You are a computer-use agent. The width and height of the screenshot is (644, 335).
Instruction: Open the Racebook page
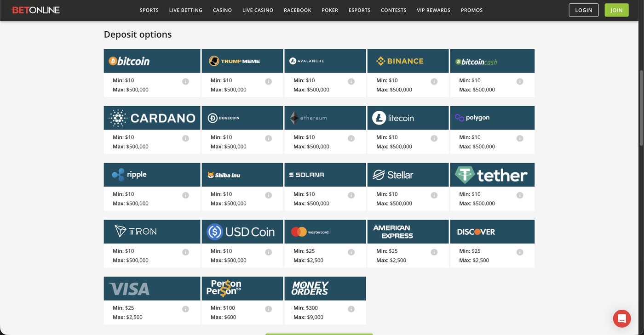(298, 10)
